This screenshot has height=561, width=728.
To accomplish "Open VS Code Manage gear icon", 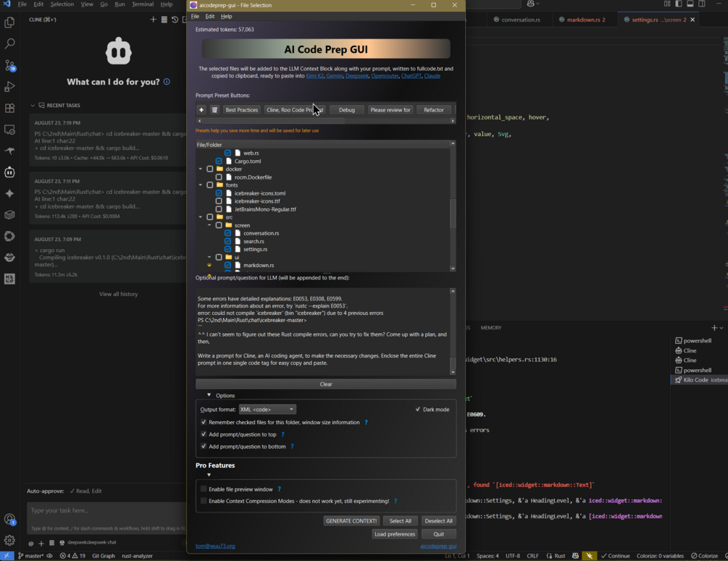I will [9, 540].
